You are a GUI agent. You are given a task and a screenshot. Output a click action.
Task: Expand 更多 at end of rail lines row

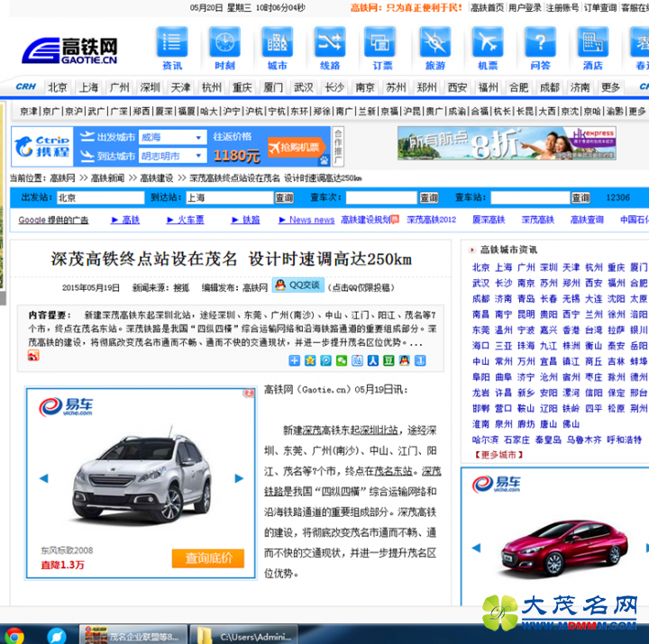click(637, 112)
